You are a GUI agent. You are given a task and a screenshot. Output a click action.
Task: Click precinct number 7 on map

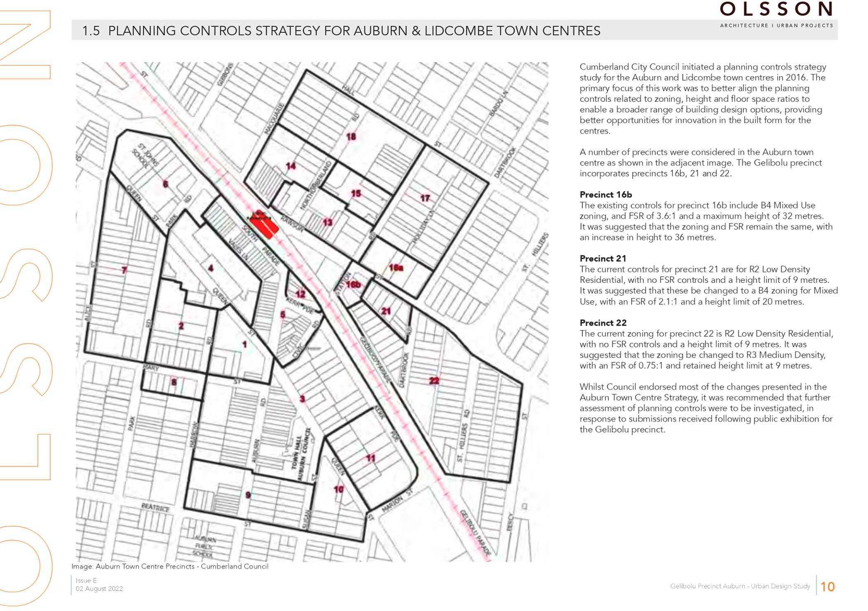tap(124, 270)
